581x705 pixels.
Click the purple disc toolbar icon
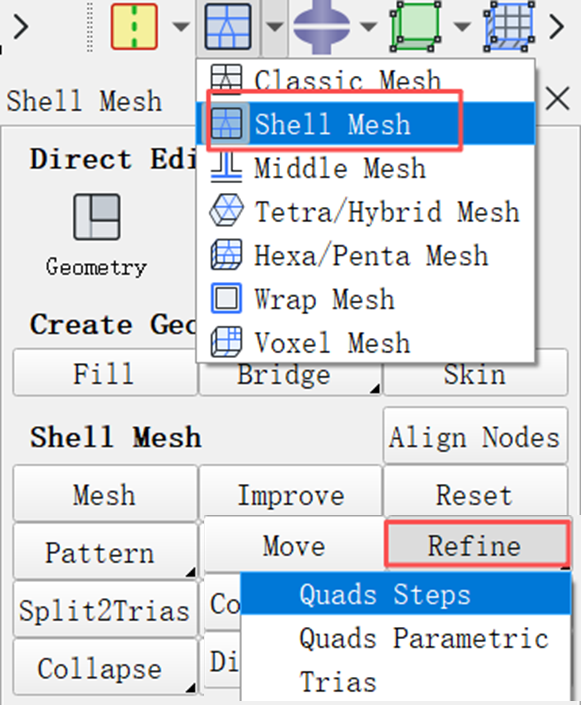pos(321,26)
